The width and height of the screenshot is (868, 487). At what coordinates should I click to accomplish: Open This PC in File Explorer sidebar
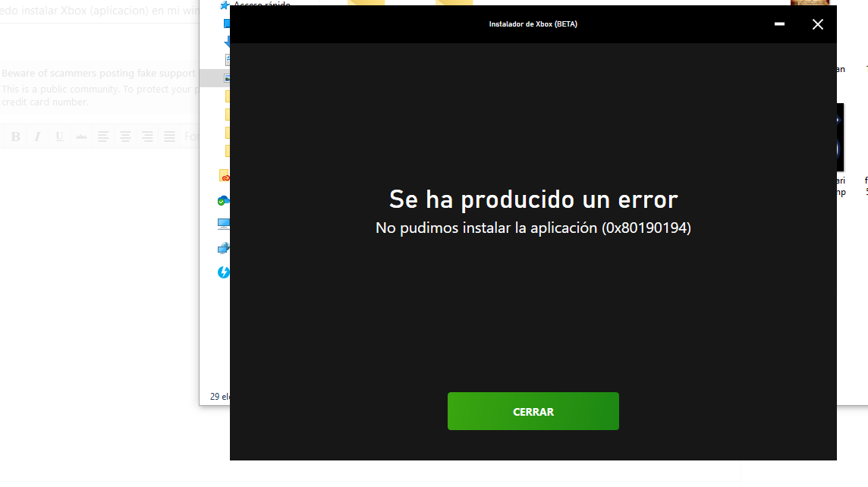(x=224, y=224)
